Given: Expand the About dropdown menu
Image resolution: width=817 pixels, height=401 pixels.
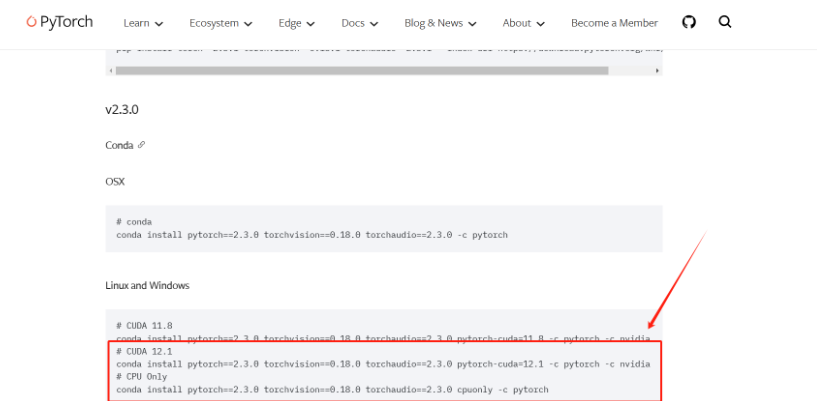Looking at the screenshot, I should click(524, 23).
